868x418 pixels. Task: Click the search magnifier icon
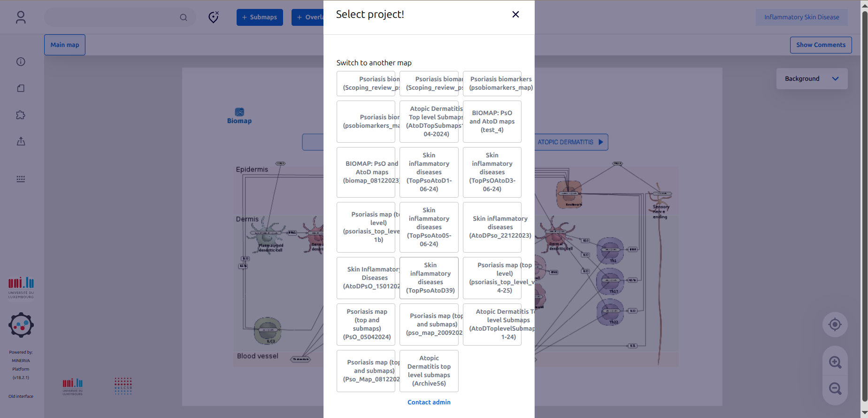(x=184, y=17)
